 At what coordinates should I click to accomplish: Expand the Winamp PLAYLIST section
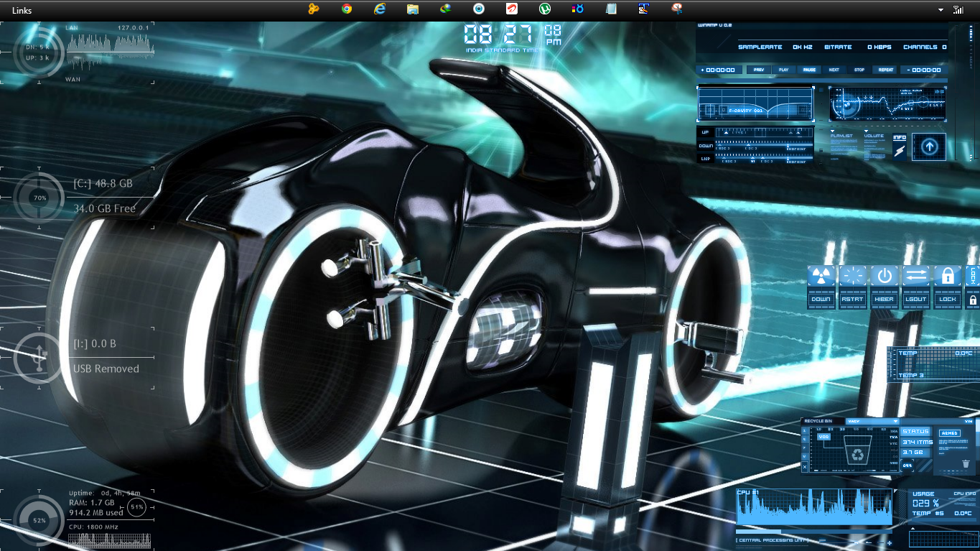841,135
